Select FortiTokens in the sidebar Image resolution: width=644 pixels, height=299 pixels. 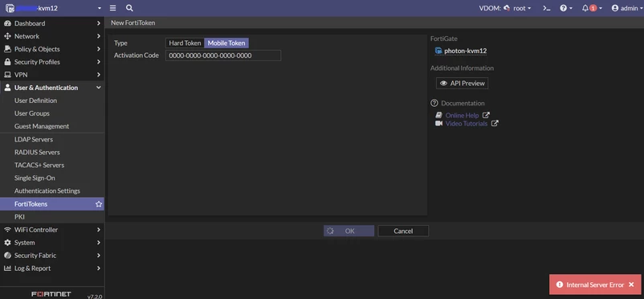tap(52, 204)
